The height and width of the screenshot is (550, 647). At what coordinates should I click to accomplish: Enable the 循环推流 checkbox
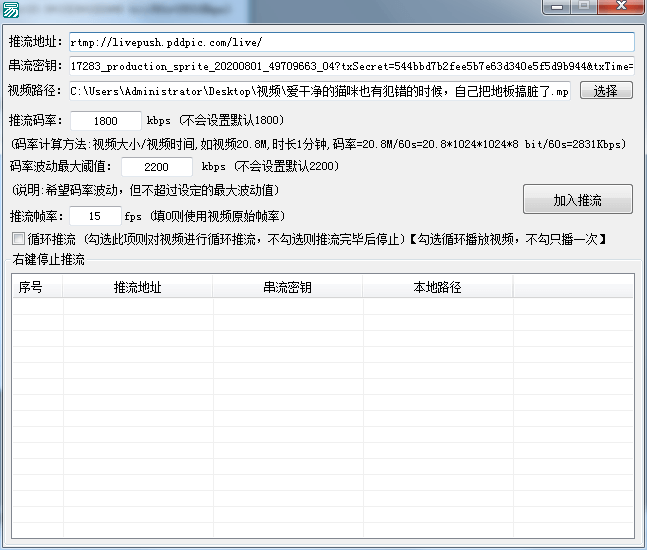click(18, 238)
